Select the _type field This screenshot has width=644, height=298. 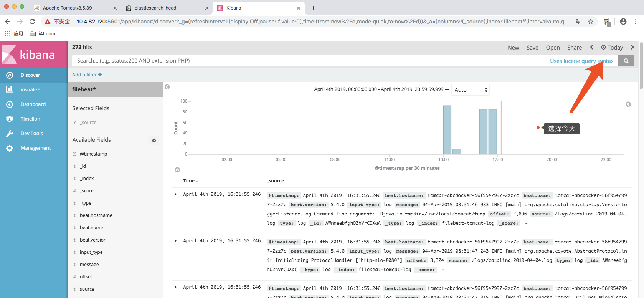pyautogui.click(x=86, y=203)
